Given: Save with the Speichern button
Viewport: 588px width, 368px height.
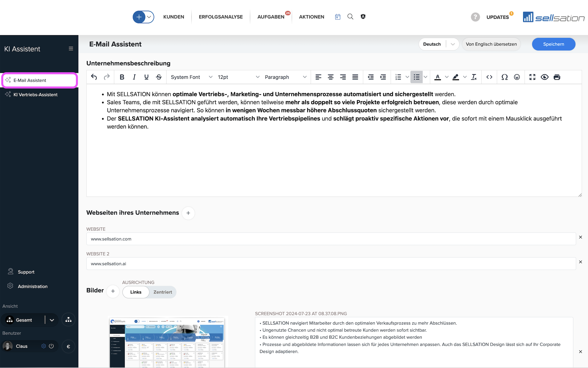Looking at the screenshot, I should point(554,44).
